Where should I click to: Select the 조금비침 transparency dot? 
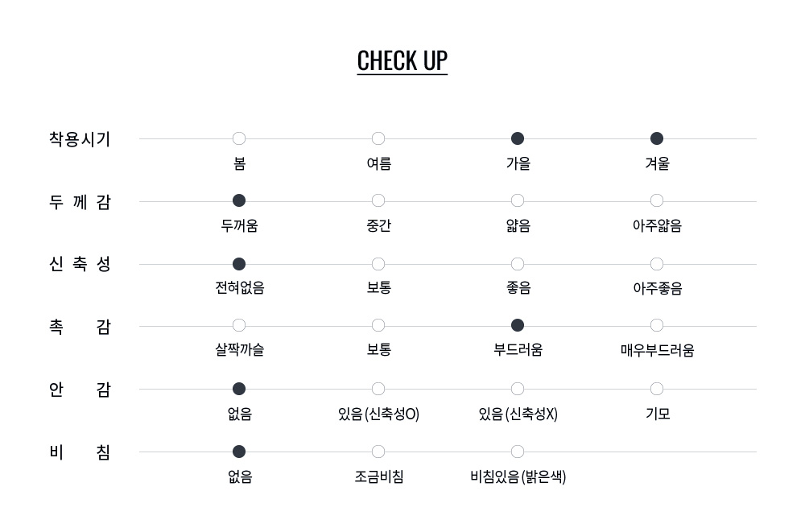[378, 452]
